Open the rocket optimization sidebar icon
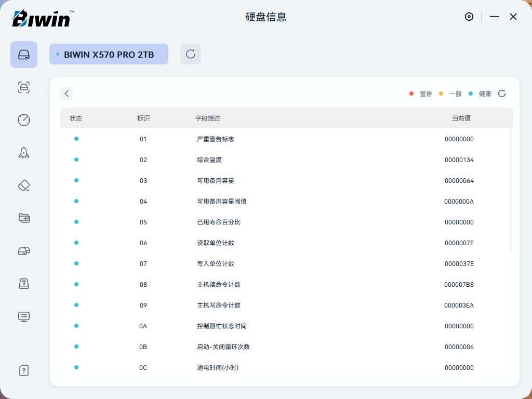 point(24,153)
